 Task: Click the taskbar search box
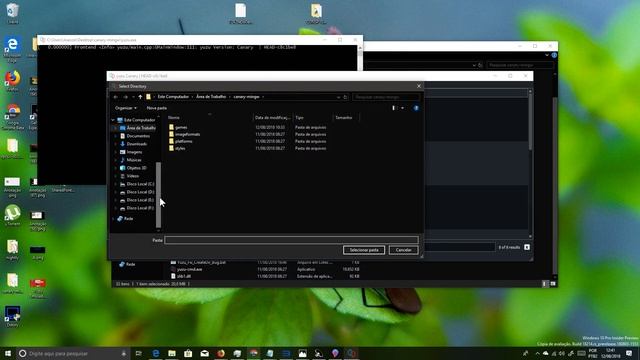pos(73,353)
